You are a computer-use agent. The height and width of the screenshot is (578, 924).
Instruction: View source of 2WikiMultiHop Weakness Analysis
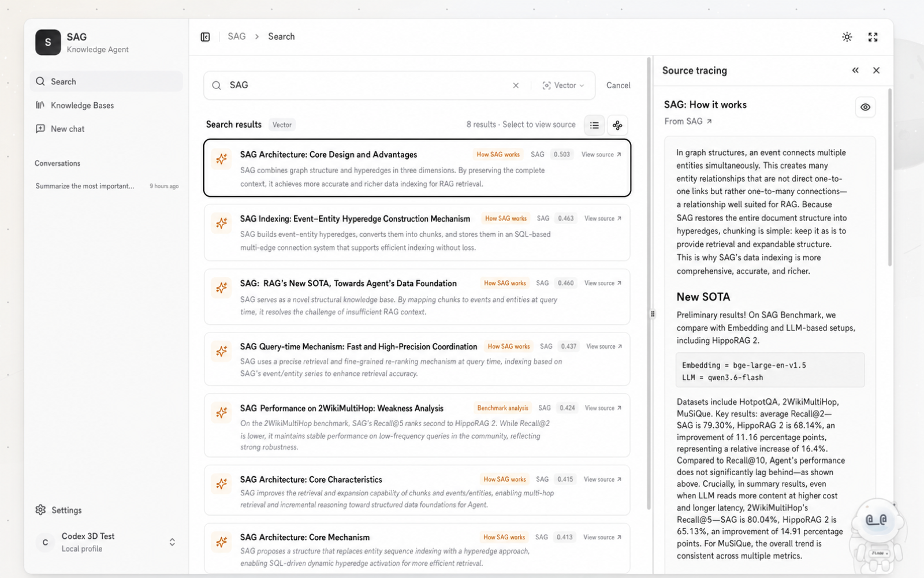coord(603,408)
